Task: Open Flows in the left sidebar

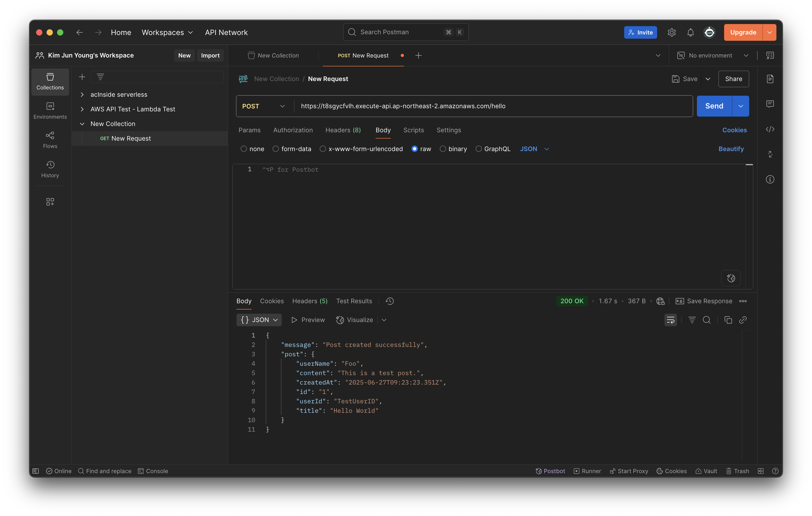Action: pos(50,140)
